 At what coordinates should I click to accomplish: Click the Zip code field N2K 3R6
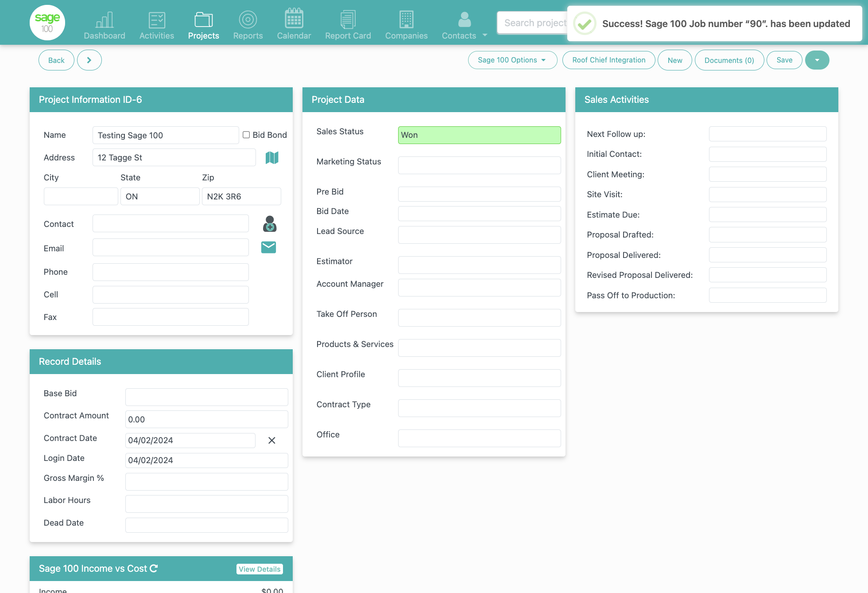click(x=241, y=196)
